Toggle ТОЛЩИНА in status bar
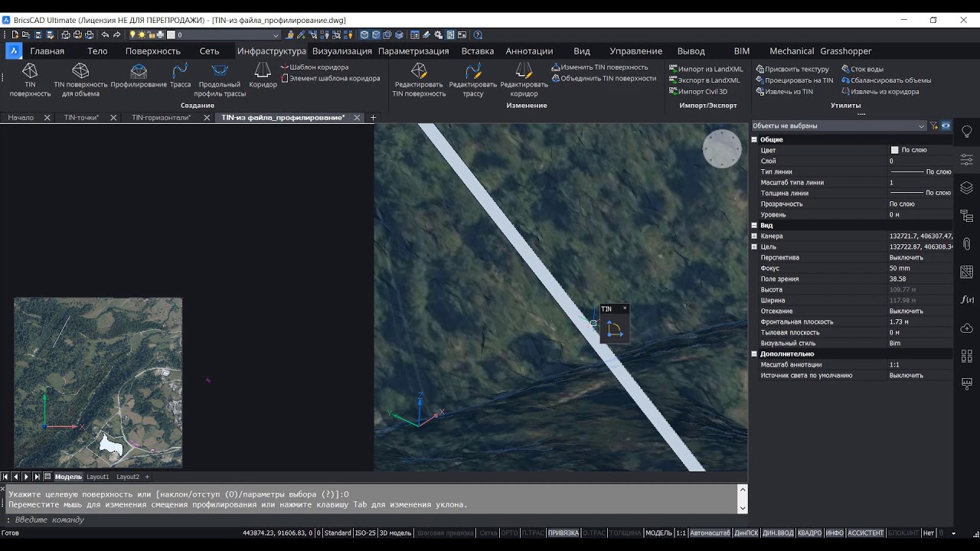This screenshot has height=551, width=980. tap(626, 533)
